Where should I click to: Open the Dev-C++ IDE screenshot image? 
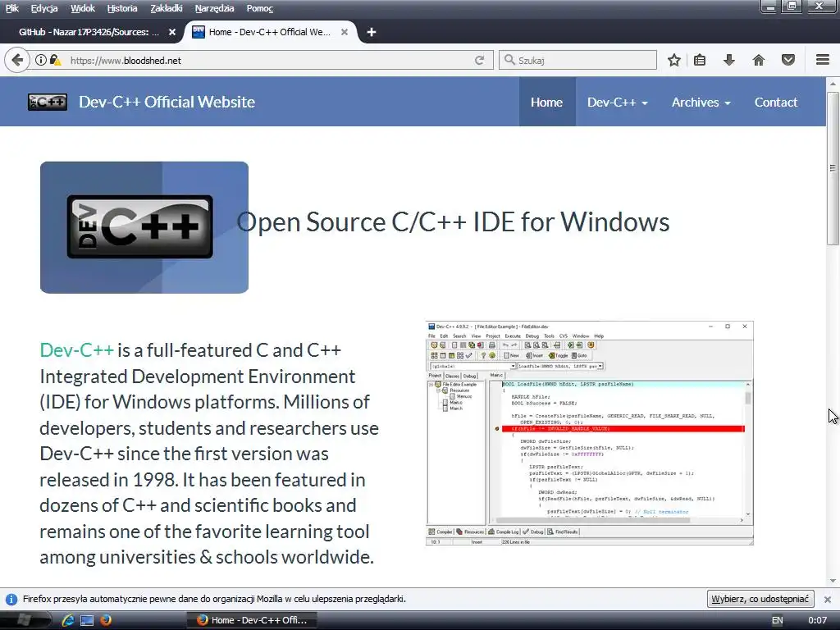590,433
